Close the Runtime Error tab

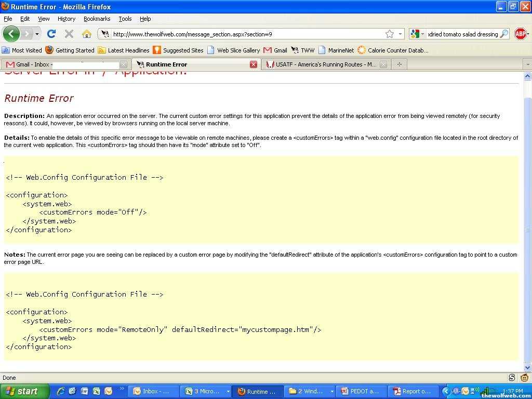254,64
